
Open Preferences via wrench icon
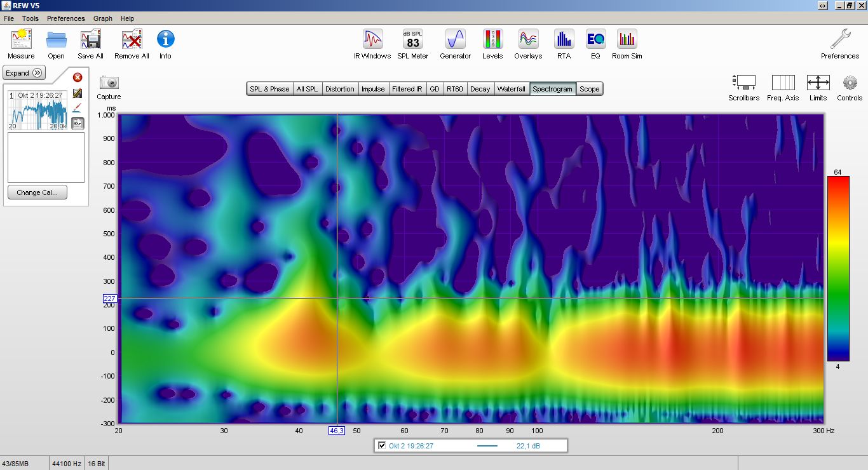point(840,39)
